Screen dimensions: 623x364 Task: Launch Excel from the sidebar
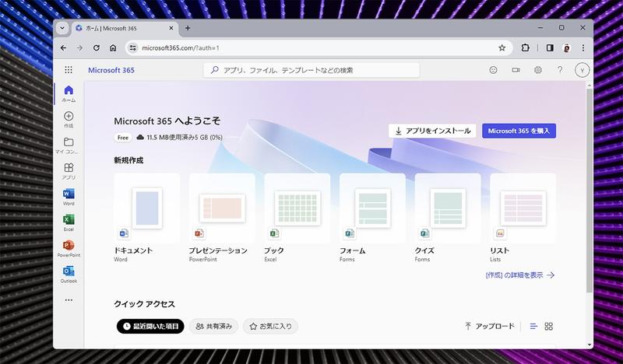click(69, 222)
